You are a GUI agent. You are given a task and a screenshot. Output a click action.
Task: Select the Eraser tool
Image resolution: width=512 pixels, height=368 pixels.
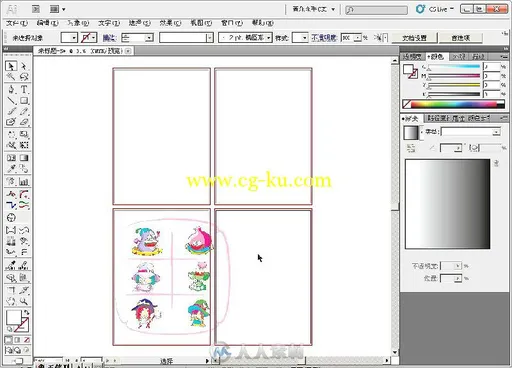point(24,122)
